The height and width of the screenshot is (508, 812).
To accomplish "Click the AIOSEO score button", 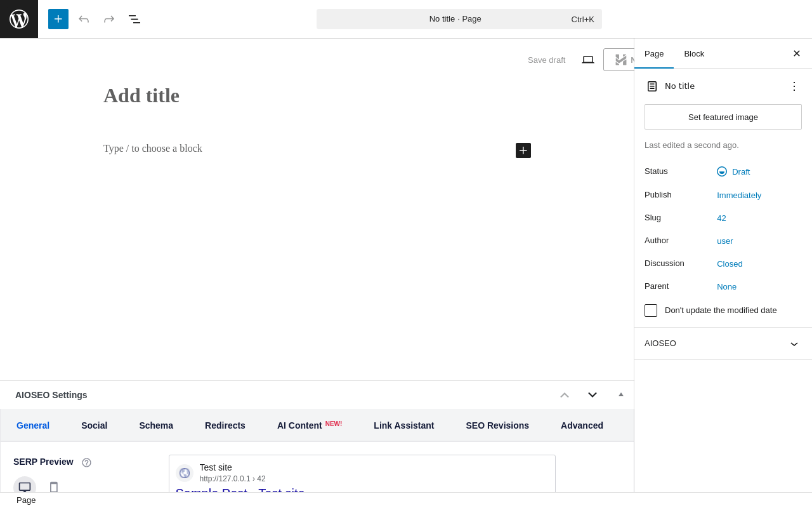I will (619, 60).
